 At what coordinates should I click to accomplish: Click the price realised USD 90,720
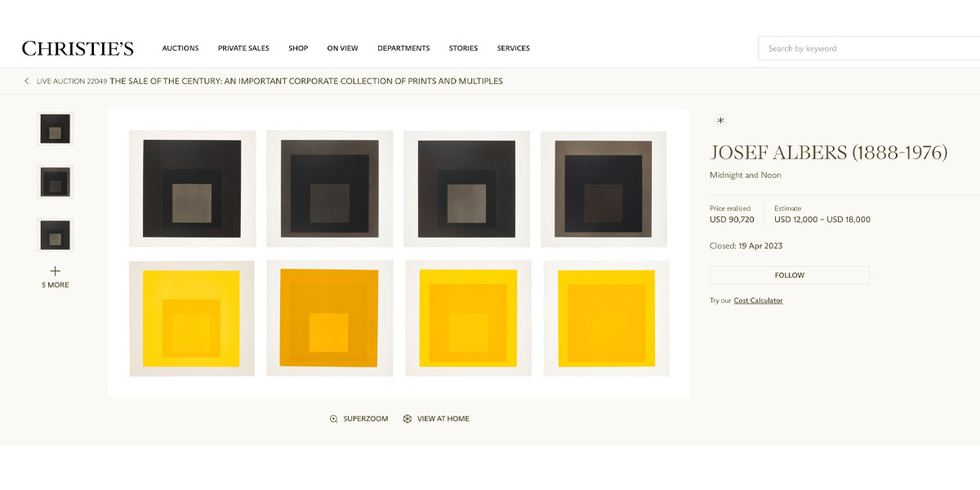[x=732, y=220]
